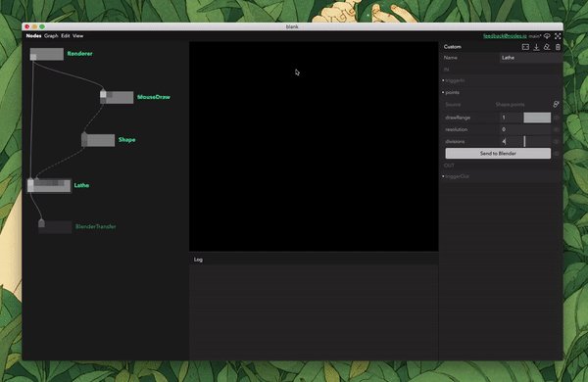Click the trash icon to delete node
Image resolution: width=588 pixels, height=382 pixels.
(558, 47)
